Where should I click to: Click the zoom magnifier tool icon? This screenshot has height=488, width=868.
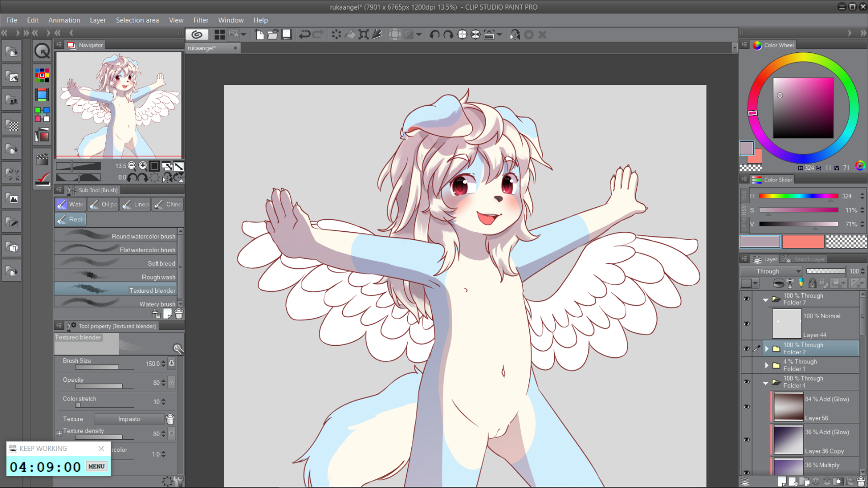tap(42, 51)
